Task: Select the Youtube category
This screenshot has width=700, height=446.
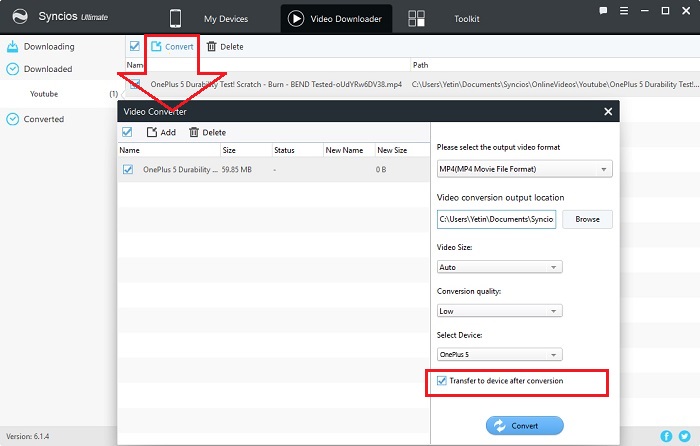Action: point(44,94)
